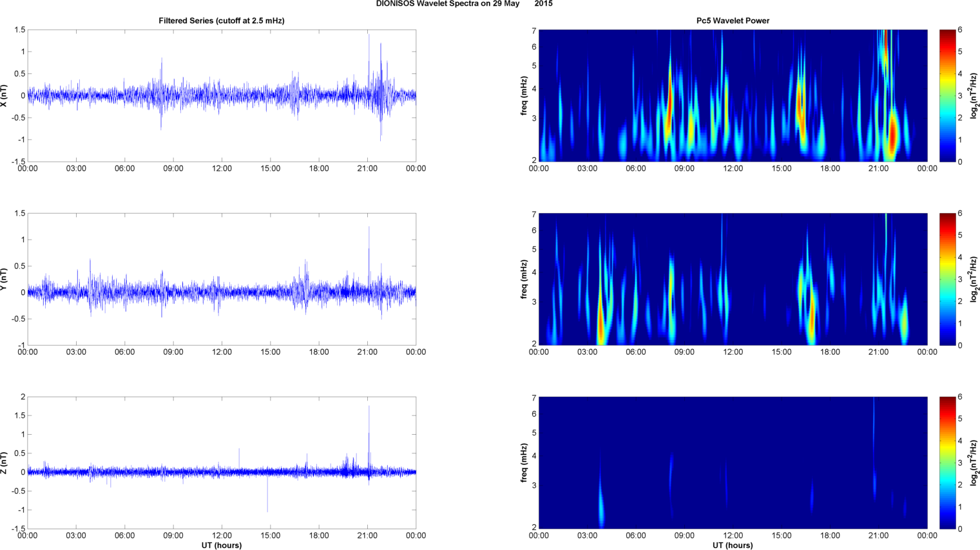The image size is (980, 550).
Task: Click the red power peak near 22:00 in the top spectrogram
Action: pyautogui.click(x=893, y=134)
